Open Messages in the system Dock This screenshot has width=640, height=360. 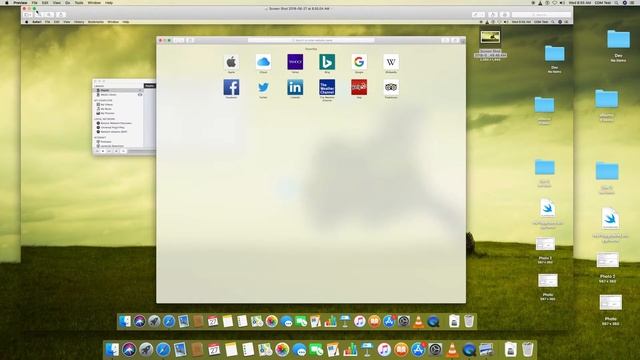(299, 350)
